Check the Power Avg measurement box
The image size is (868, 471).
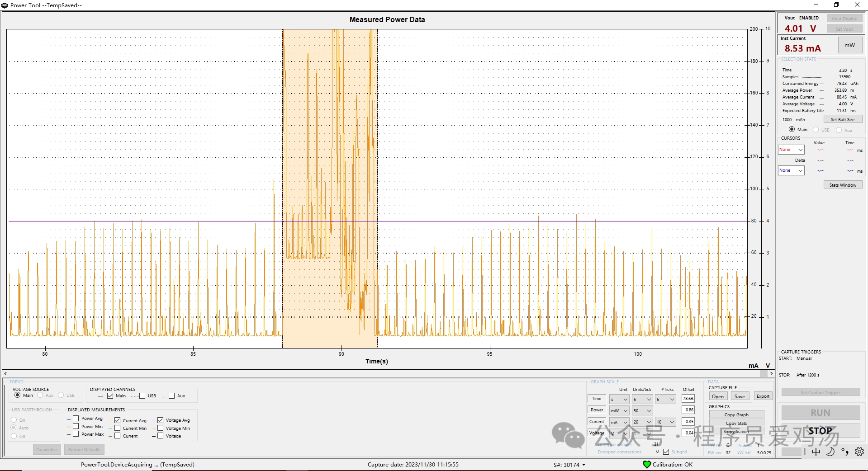point(76,419)
